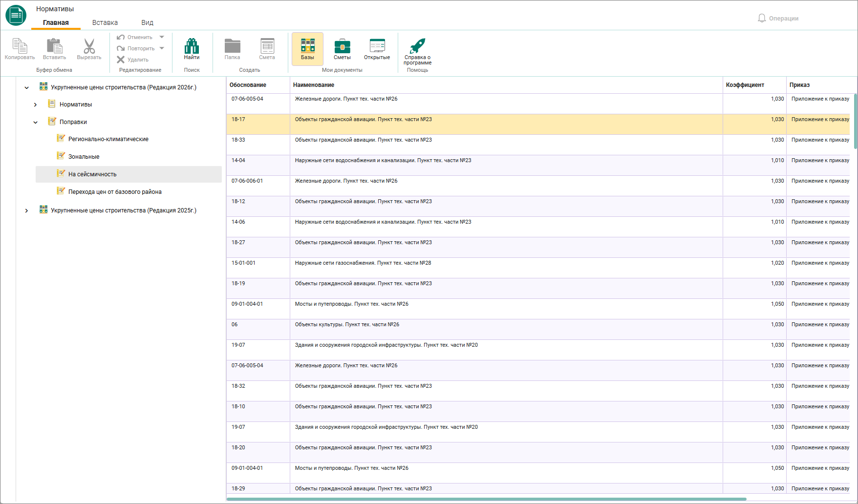This screenshot has width=858, height=504.
Task: Open the Открытые documents icon
Action: click(x=377, y=45)
